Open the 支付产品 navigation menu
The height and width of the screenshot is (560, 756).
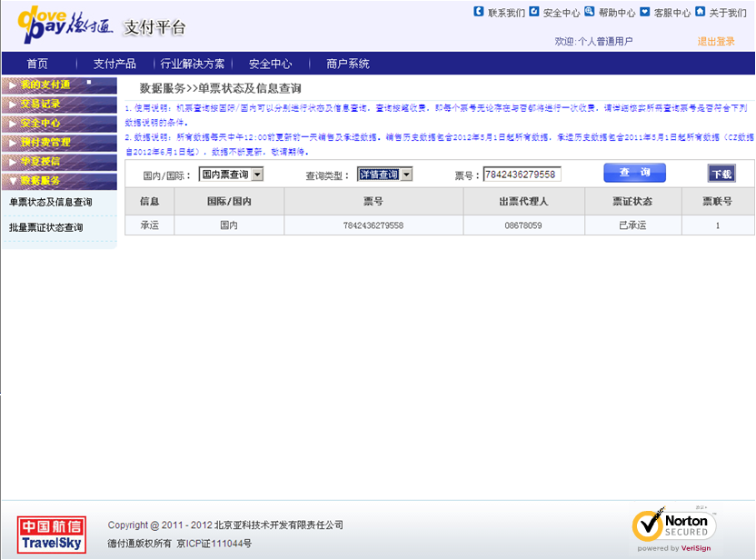point(114,64)
